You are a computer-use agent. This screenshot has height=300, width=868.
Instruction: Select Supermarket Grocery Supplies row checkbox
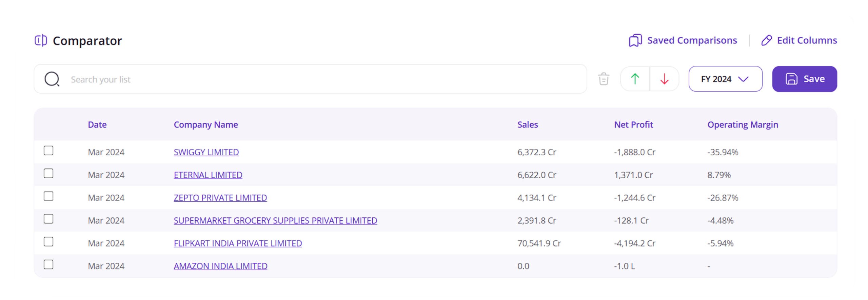click(48, 219)
